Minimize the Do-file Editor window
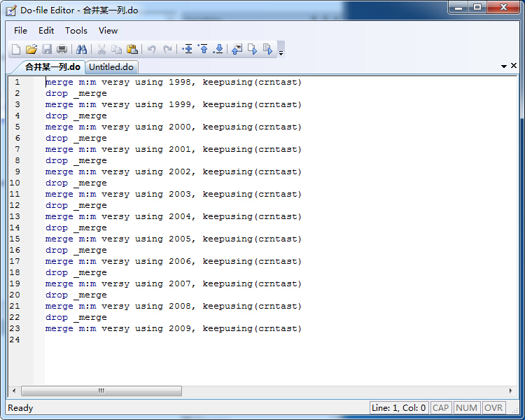This screenshot has width=525, height=420. pyautogui.click(x=458, y=7)
